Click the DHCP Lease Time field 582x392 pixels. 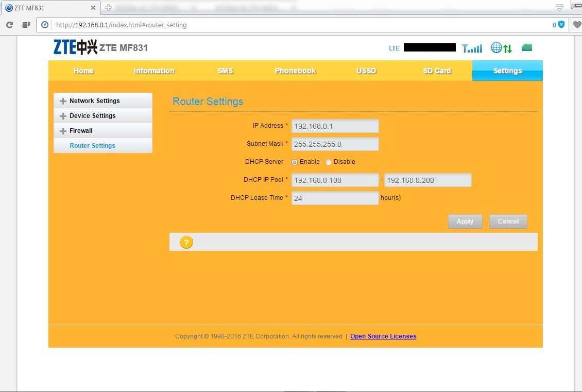coord(335,198)
